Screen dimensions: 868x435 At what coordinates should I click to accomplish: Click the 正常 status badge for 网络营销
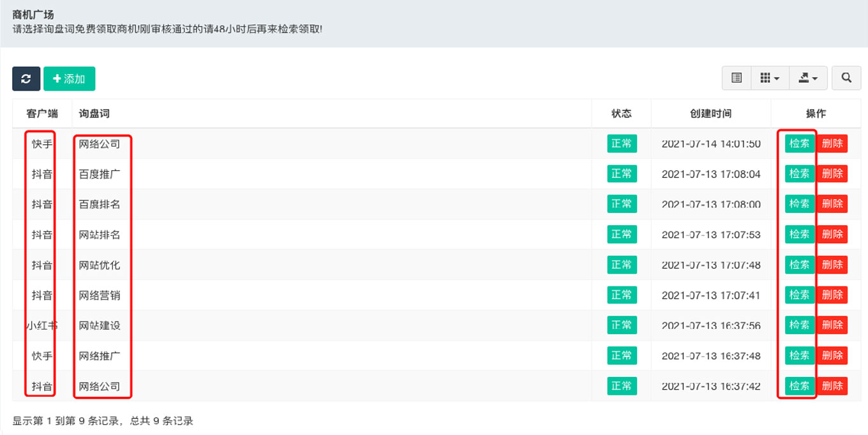622,295
